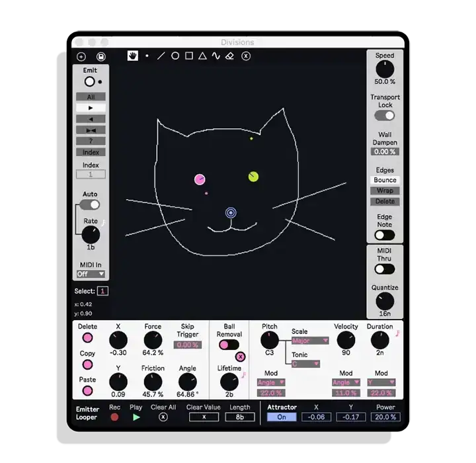The image size is (476, 463).
Task: Click the Force knob
Action: 153,340
